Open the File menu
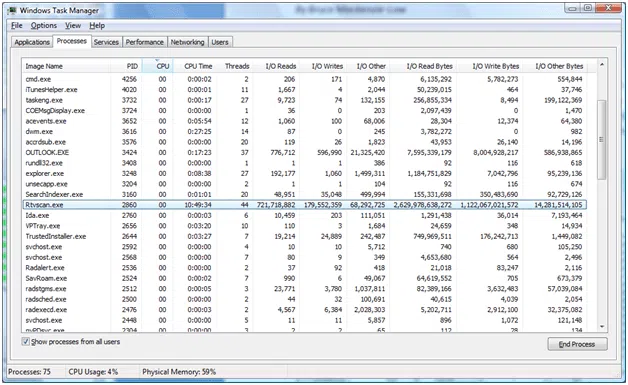Screen dimensions: 628x385 point(16,26)
